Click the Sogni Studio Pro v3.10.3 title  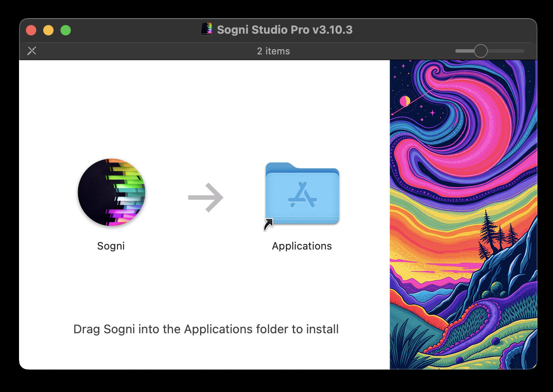pyautogui.click(x=284, y=30)
